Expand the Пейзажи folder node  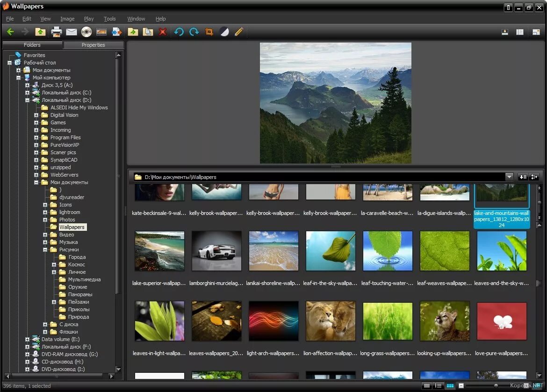(54, 302)
